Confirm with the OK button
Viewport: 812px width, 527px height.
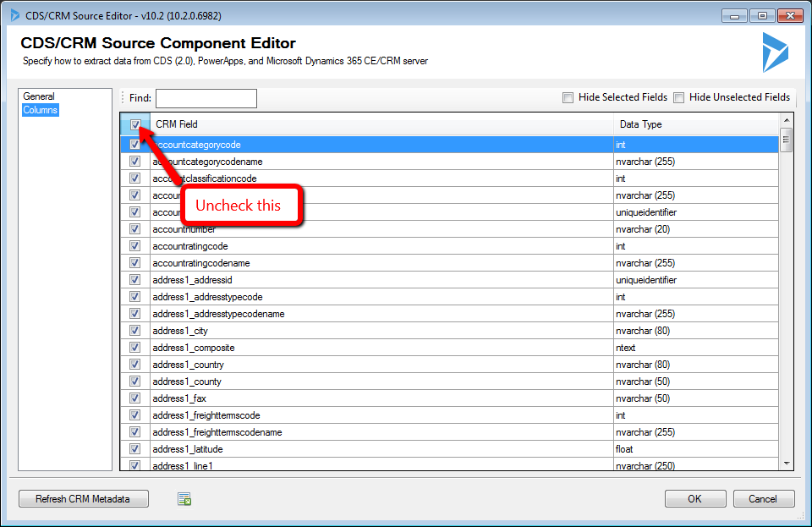(695, 499)
